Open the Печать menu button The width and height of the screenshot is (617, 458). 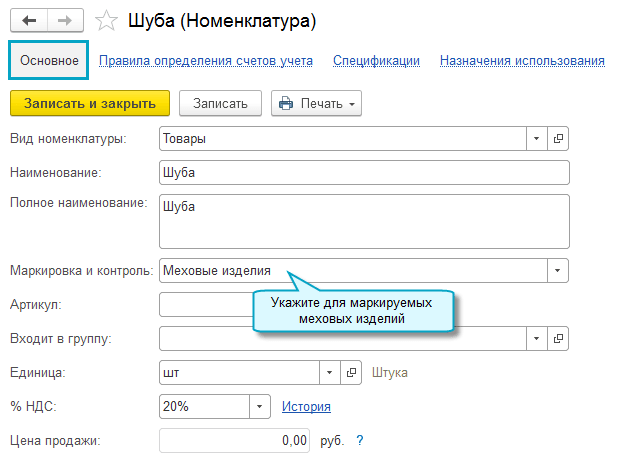(316, 103)
